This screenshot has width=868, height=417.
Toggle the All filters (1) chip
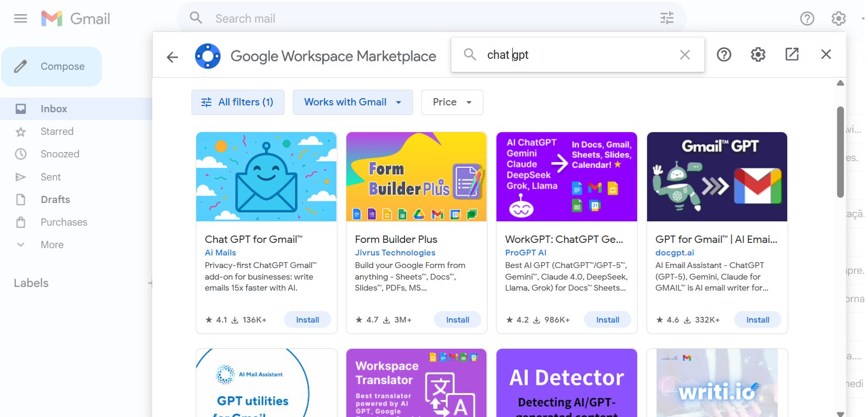[238, 102]
